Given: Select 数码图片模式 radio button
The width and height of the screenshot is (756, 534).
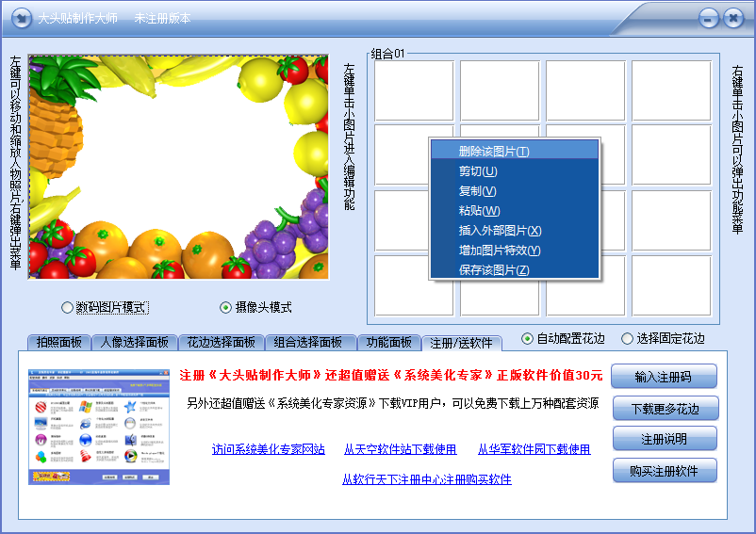Looking at the screenshot, I should tap(67, 307).
